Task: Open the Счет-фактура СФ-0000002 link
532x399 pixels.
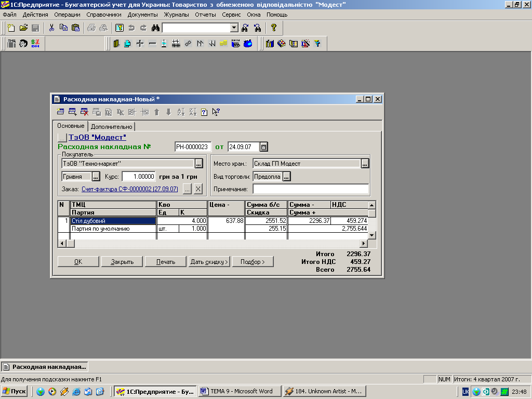Action: pos(129,189)
